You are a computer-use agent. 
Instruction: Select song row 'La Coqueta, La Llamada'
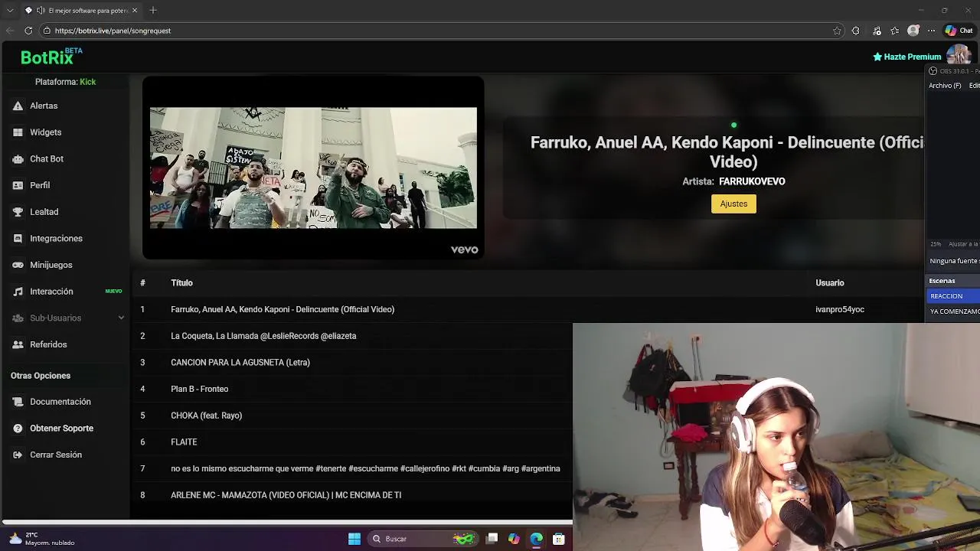(x=263, y=336)
